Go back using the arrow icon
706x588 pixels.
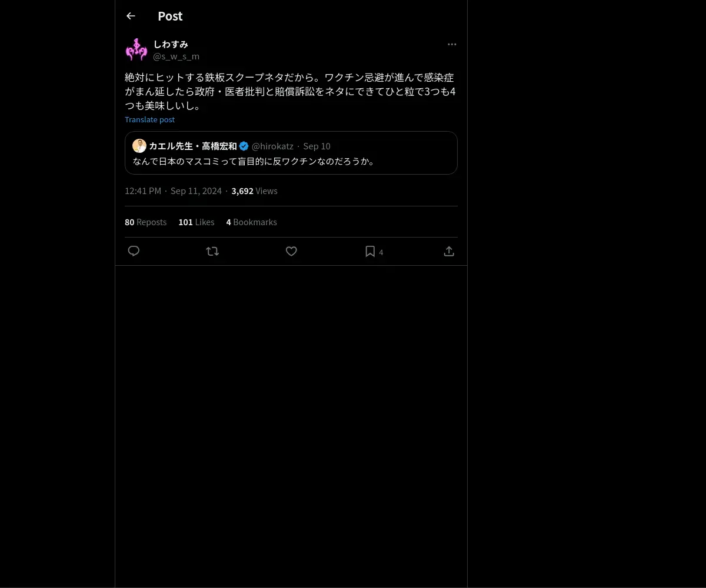(x=131, y=16)
